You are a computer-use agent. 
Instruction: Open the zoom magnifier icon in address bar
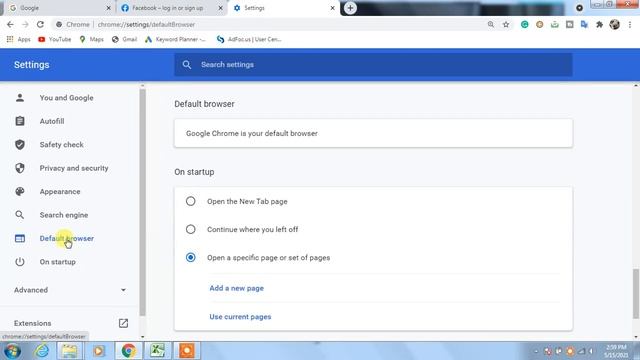pyautogui.click(x=491, y=24)
